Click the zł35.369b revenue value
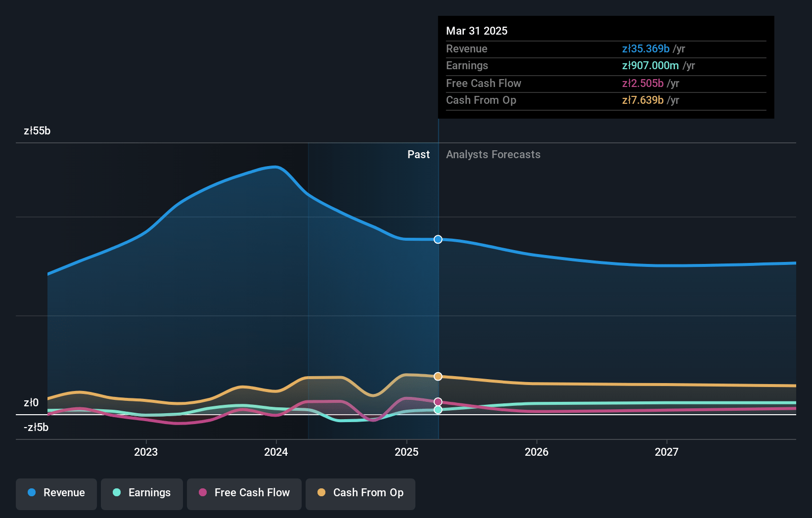The image size is (812, 518). [x=646, y=49]
